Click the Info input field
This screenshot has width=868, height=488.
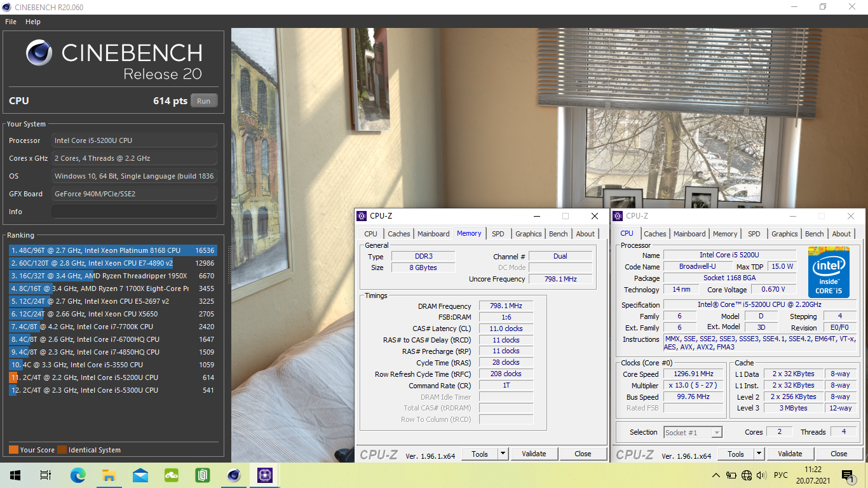134,212
